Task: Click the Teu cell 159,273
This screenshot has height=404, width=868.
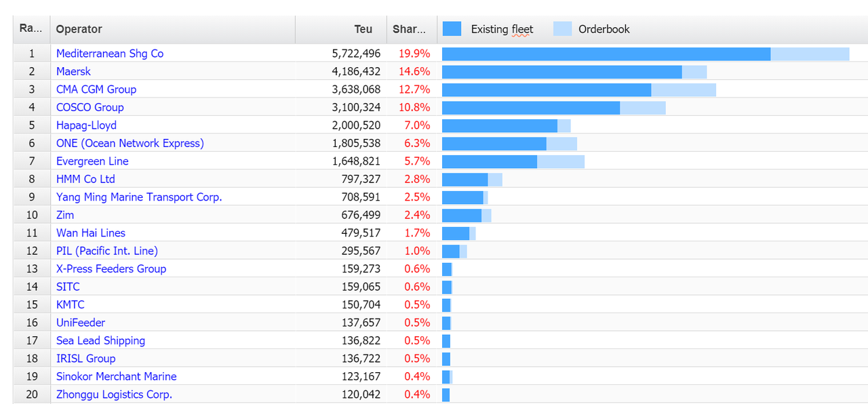Action: pyautogui.click(x=361, y=269)
